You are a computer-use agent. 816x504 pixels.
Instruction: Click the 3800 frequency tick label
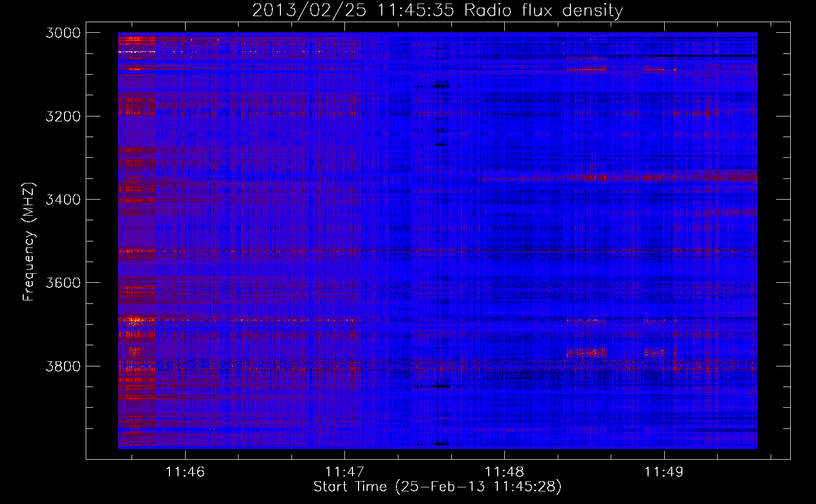63,366
